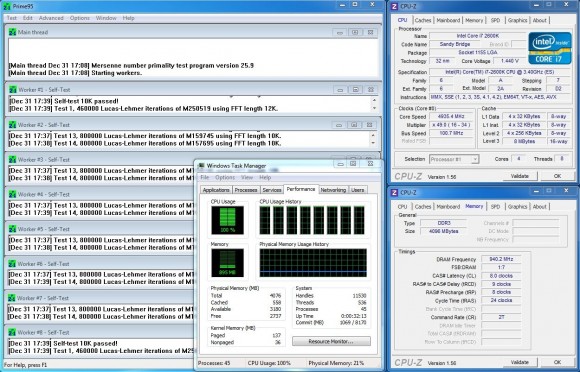The image size is (580, 372).
Task: Click the Worker #8 Self-Test window icon
Action: point(12,332)
